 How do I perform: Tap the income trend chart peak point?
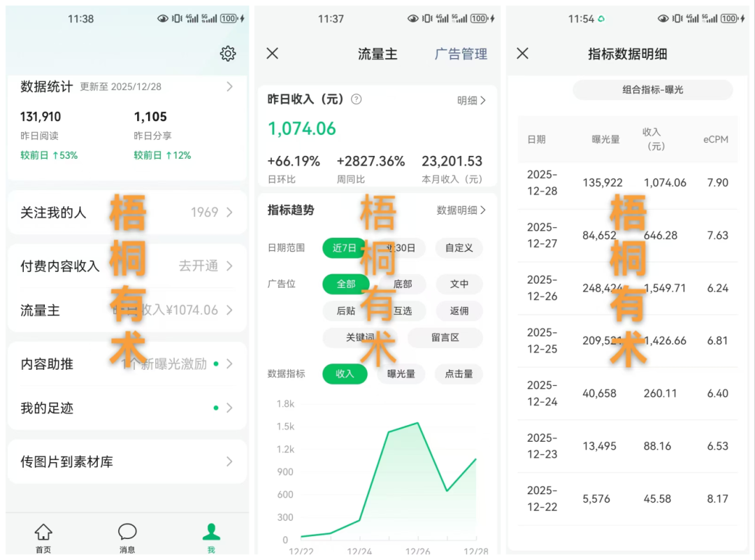pos(417,423)
